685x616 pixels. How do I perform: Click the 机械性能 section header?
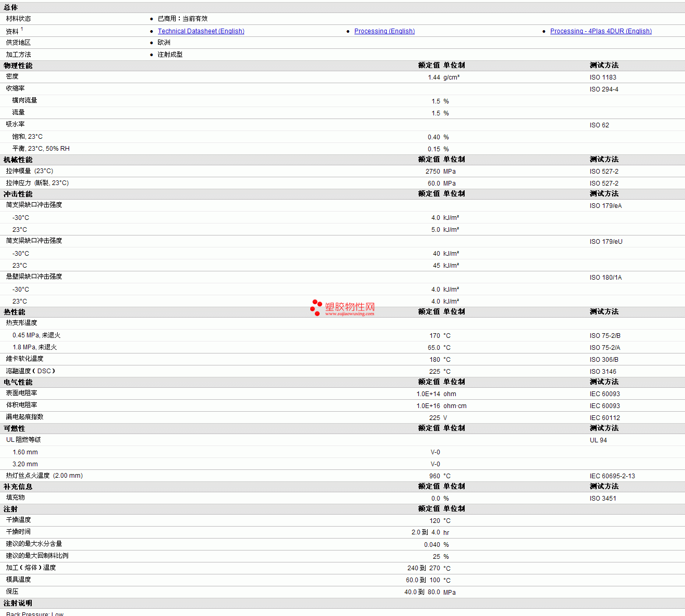18,160
